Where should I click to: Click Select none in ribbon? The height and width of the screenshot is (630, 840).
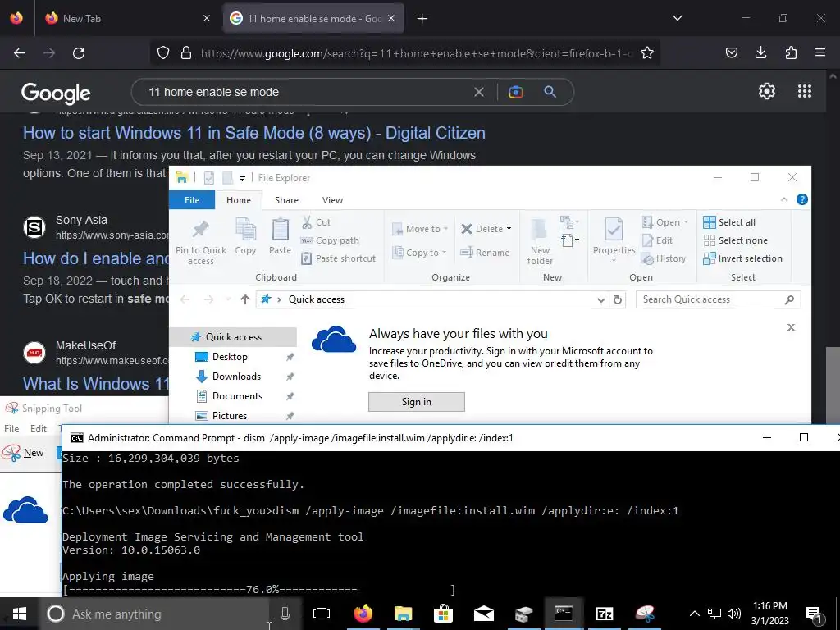pos(736,240)
